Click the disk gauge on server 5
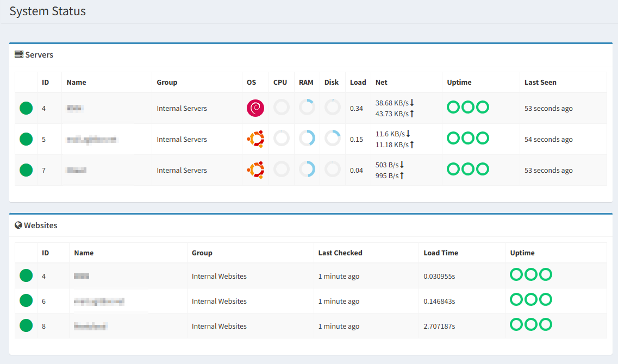Screen dimensions: 618x364 (x=333, y=139)
